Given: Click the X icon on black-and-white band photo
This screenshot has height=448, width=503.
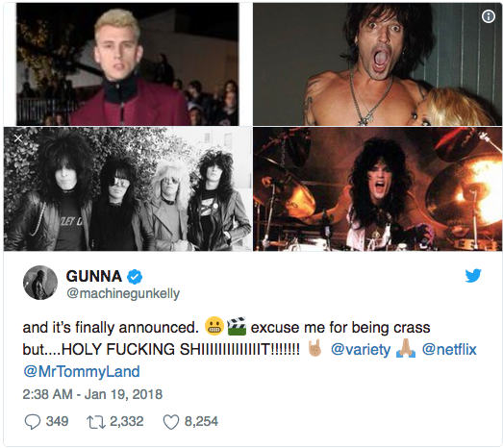Looking at the screenshot, I should click(x=18, y=138).
